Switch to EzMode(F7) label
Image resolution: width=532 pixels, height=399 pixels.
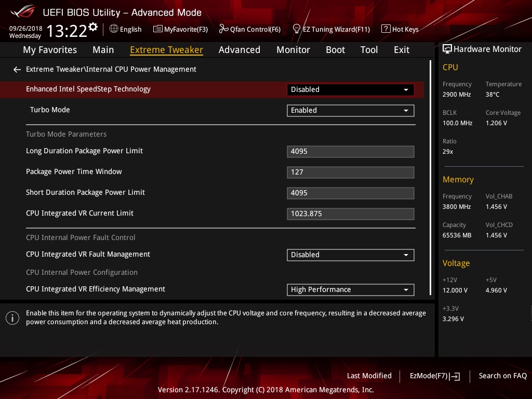pyautogui.click(x=429, y=376)
